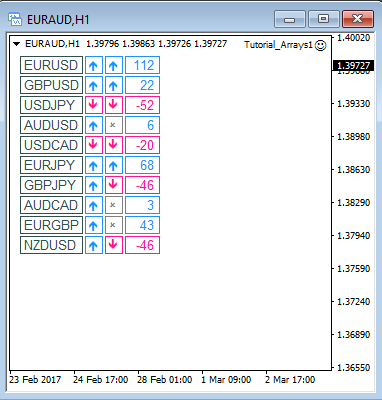Click the gray x icon in AUDUSD row
Image resolution: width=382 pixels, height=400 pixels.
[114, 125]
